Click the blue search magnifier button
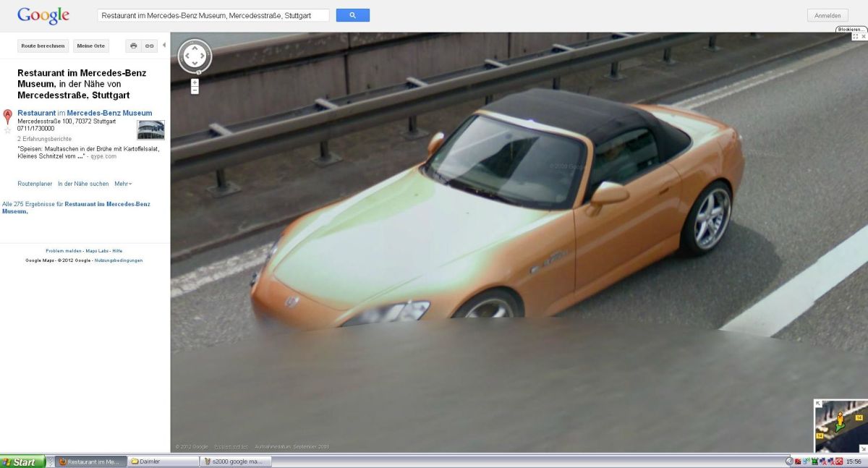 pyautogui.click(x=352, y=15)
